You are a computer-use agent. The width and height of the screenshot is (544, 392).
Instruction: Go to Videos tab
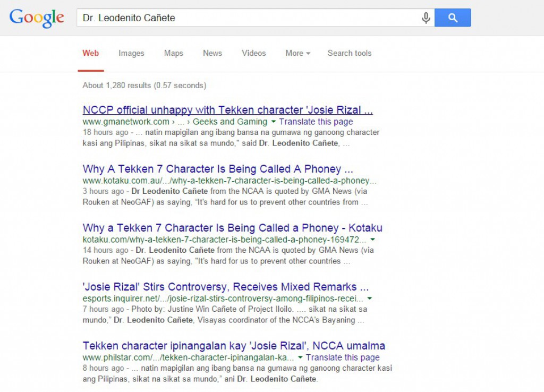click(x=253, y=53)
